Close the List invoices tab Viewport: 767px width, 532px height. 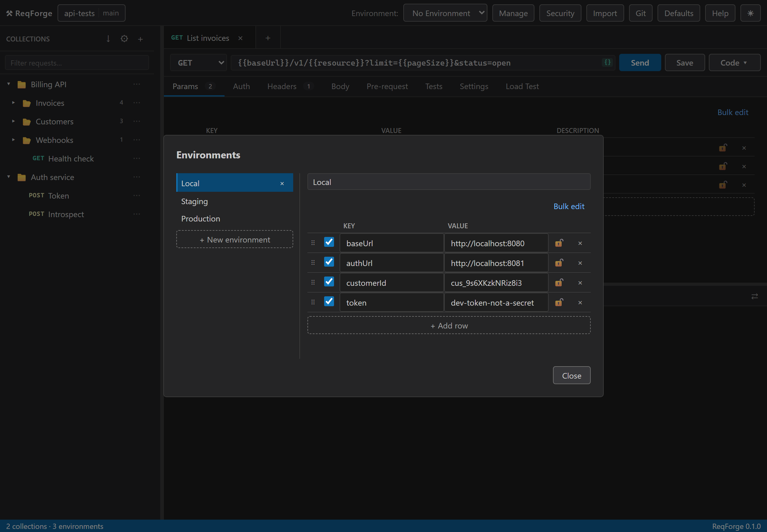240,38
